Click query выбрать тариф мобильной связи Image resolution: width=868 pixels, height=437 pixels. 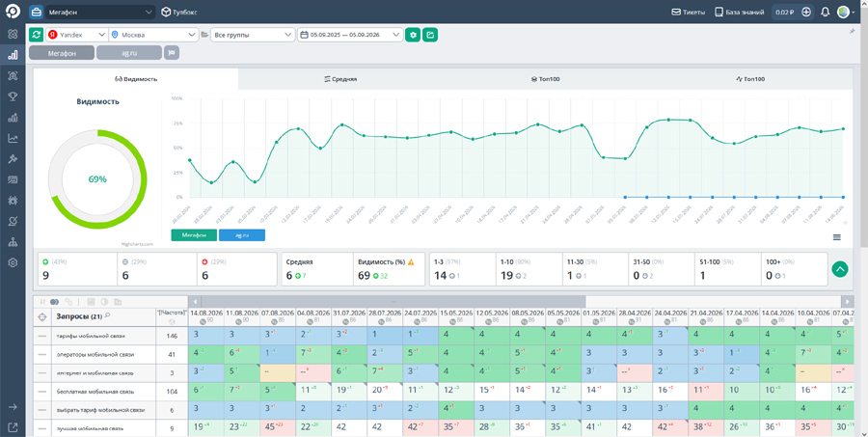(100, 410)
